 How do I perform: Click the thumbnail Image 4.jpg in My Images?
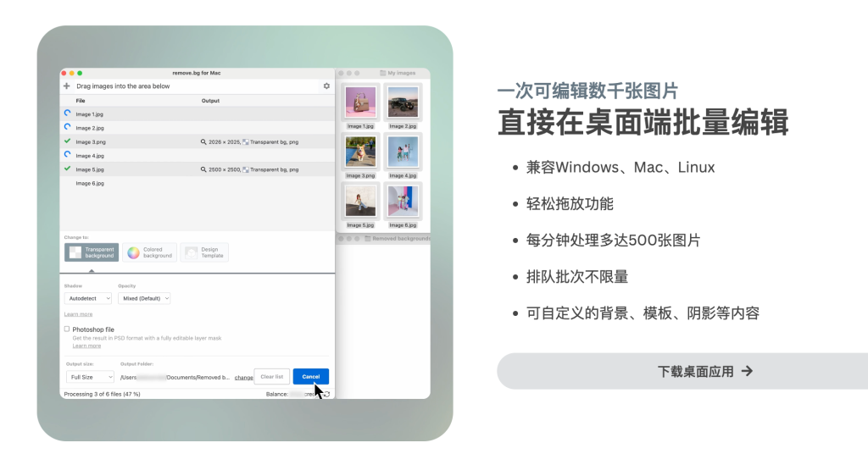(x=403, y=152)
